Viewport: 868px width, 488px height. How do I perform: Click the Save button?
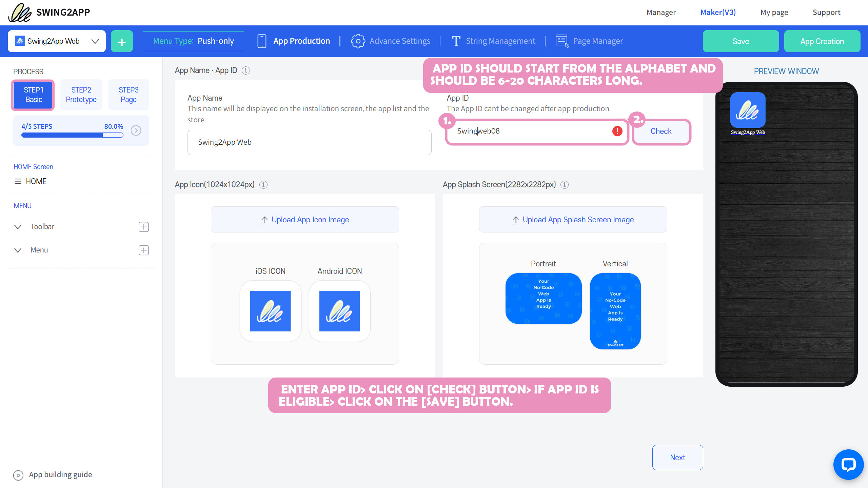click(x=741, y=41)
